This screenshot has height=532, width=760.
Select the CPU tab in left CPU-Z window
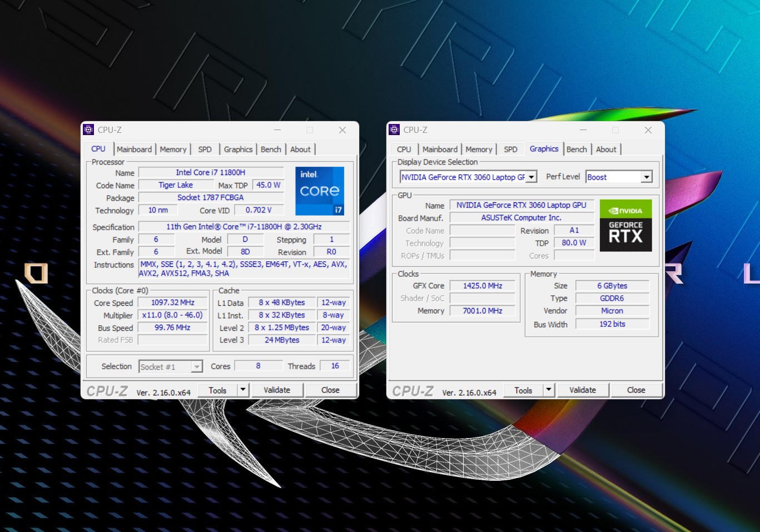(x=98, y=148)
